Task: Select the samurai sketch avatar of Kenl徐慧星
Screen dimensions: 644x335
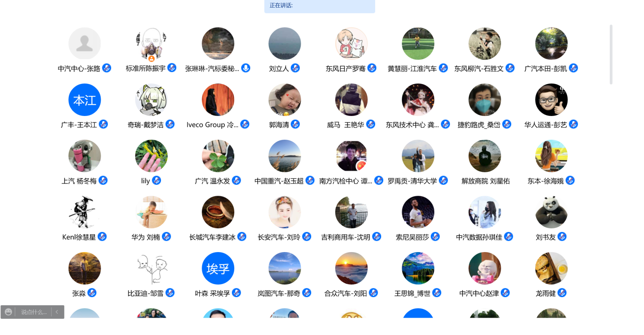Action: [85, 212]
